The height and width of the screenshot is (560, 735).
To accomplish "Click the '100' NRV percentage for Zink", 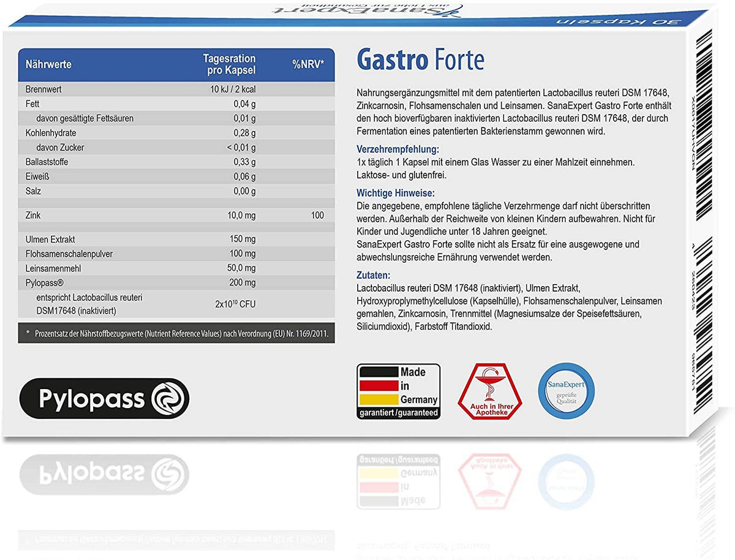I will [x=317, y=216].
